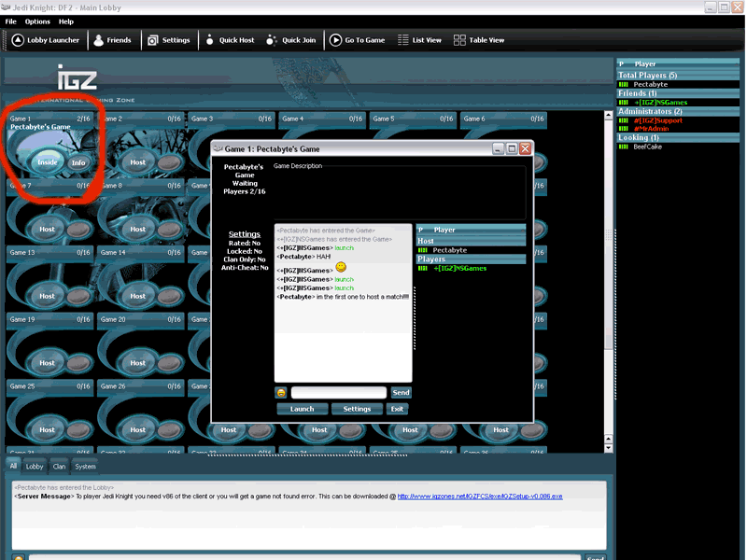Host a match on Game 13
This screenshot has height=560, width=747.
click(48, 296)
